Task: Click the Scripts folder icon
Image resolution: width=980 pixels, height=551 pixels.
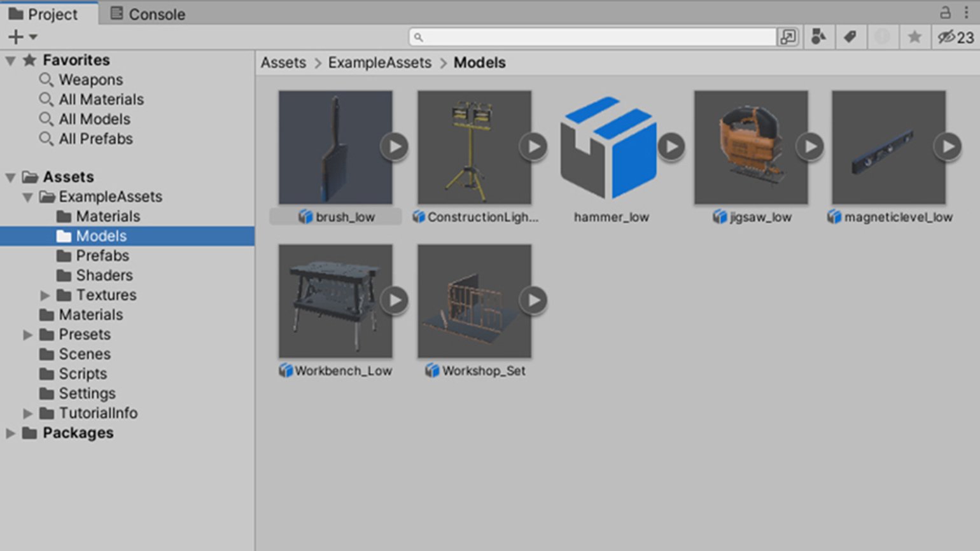Action: [x=46, y=374]
